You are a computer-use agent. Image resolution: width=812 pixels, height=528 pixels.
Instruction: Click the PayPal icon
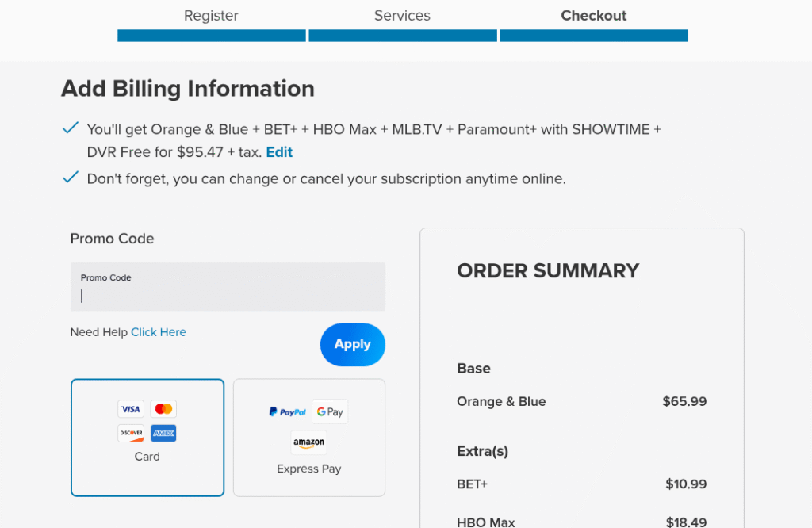point(287,411)
